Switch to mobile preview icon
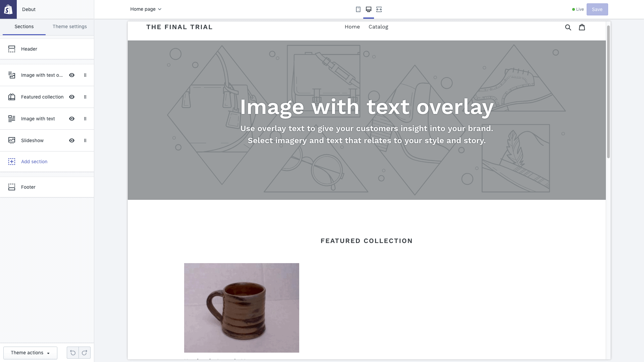The image size is (644, 362). tap(358, 9)
